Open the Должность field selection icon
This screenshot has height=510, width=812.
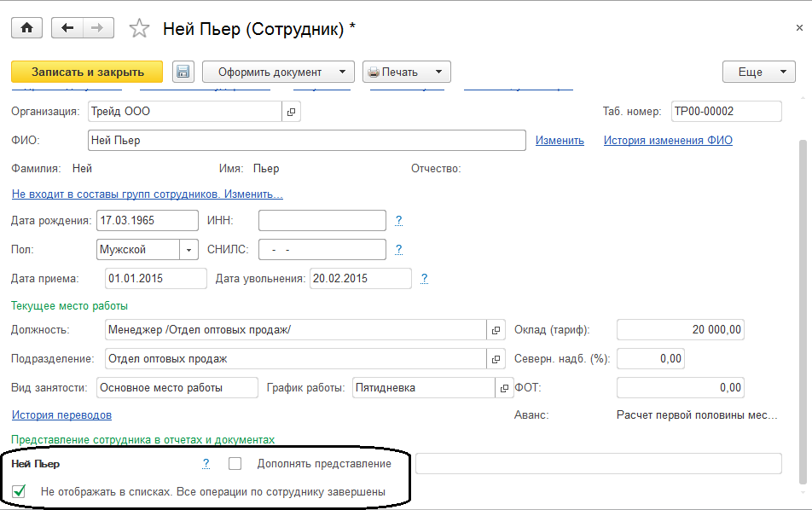(496, 330)
